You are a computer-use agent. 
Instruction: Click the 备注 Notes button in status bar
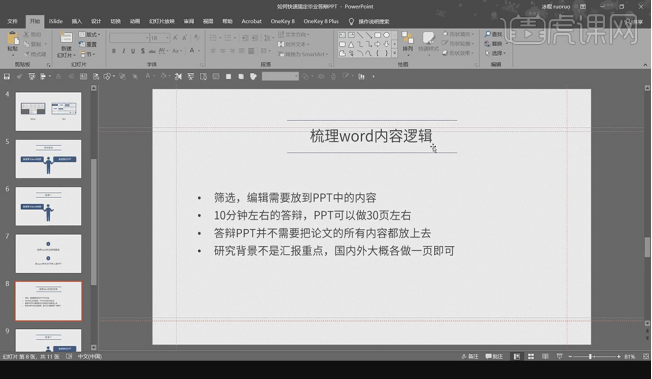(470, 357)
